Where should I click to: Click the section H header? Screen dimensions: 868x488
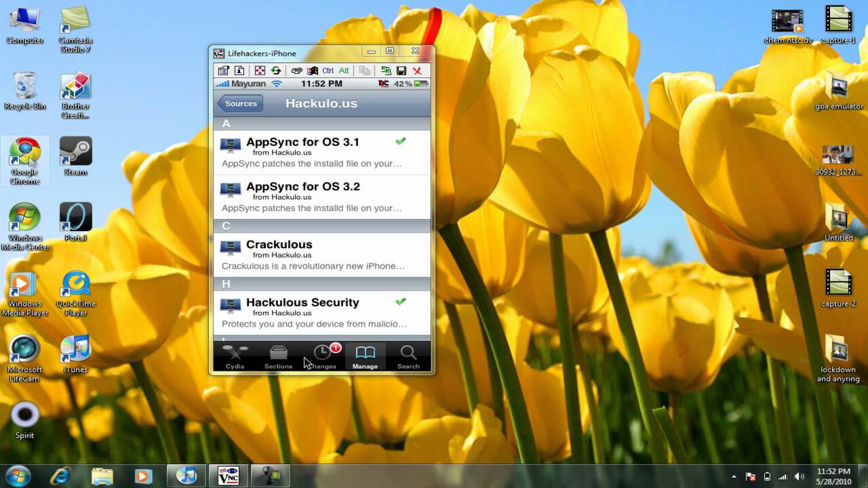[x=322, y=284]
